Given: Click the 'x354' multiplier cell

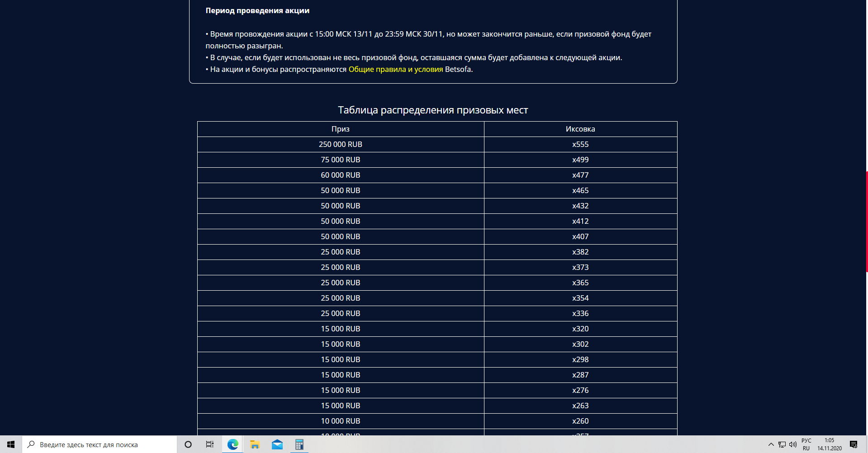Looking at the screenshot, I should pos(580,298).
